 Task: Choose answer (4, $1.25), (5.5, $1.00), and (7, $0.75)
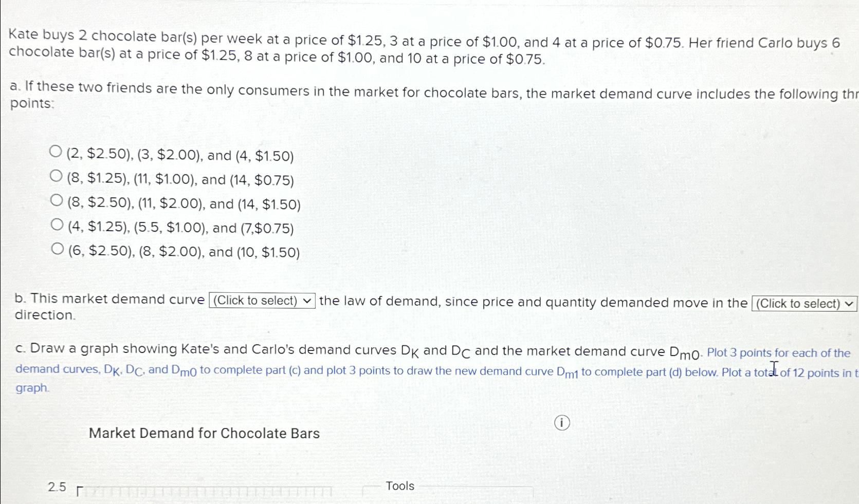click(57, 224)
